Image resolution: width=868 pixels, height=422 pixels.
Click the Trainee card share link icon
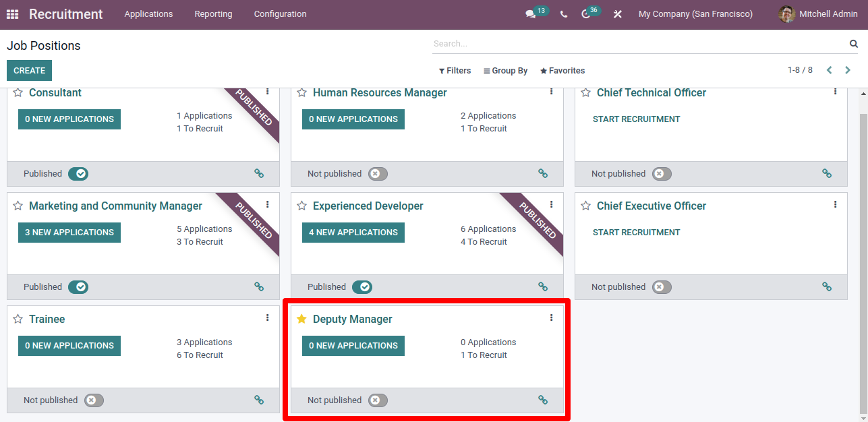pyautogui.click(x=259, y=400)
